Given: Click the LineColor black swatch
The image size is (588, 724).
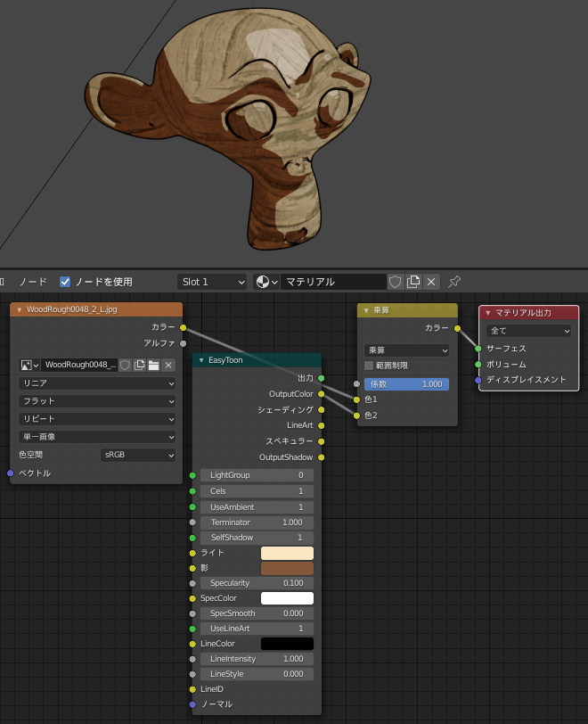Looking at the screenshot, I should tap(287, 644).
